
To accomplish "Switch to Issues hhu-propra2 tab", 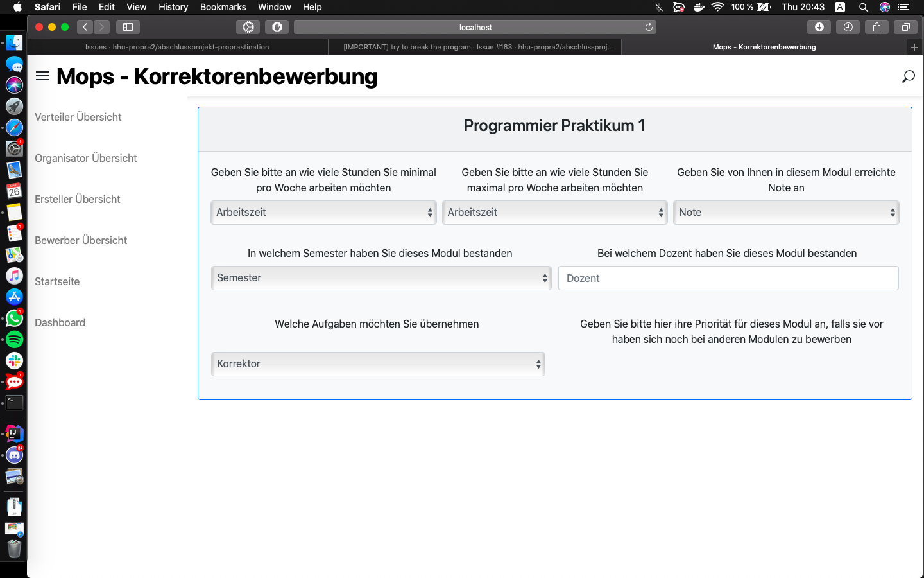I will (x=177, y=47).
